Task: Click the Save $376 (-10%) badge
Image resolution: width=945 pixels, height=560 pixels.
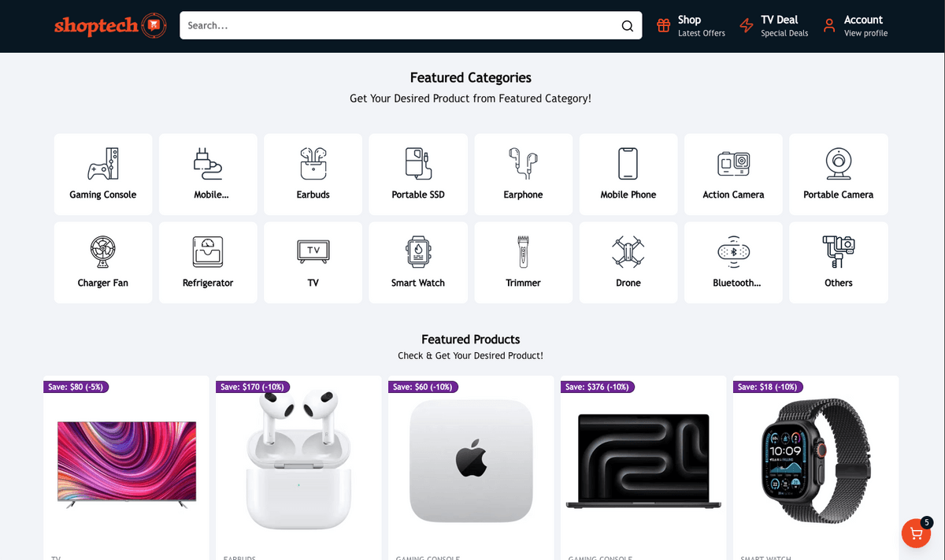Action: coord(598,387)
